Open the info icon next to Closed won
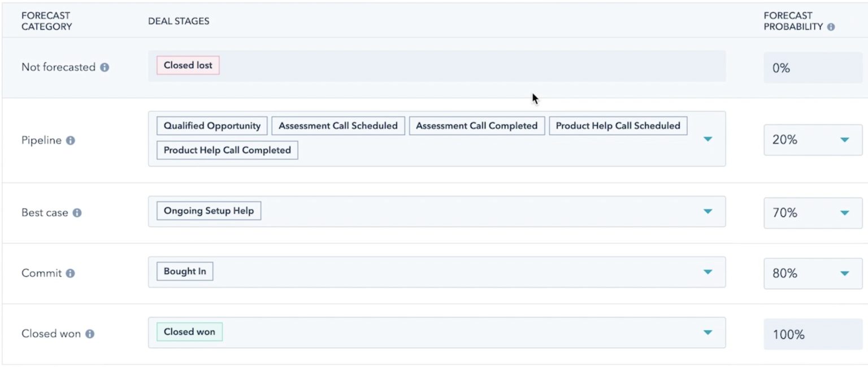Viewport: 868px width, 367px height. click(90, 334)
